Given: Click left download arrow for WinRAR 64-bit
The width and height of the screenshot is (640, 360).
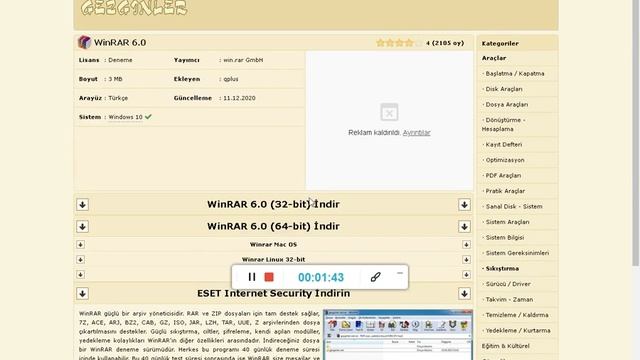Looking at the screenshot, I should point(82,227).
